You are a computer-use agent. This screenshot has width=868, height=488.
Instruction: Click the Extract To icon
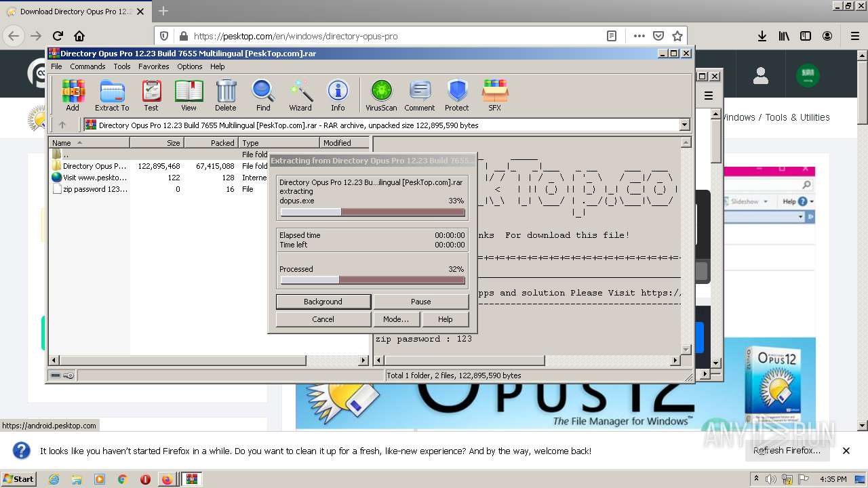112,96
